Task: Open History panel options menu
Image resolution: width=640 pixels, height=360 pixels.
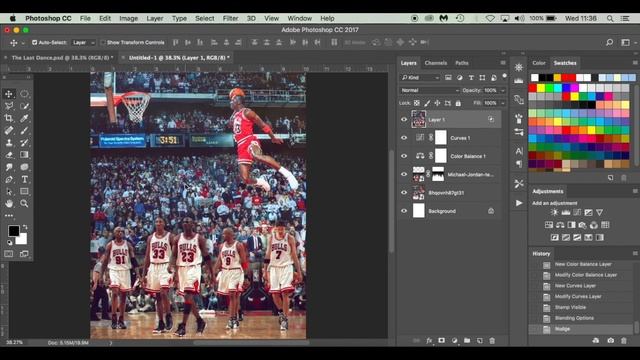Action: click(x=635, y=253)
